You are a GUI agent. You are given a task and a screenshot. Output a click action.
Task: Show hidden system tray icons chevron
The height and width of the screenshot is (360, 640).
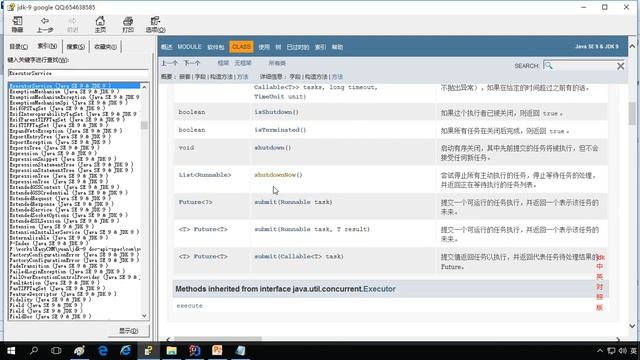(600, 351)
